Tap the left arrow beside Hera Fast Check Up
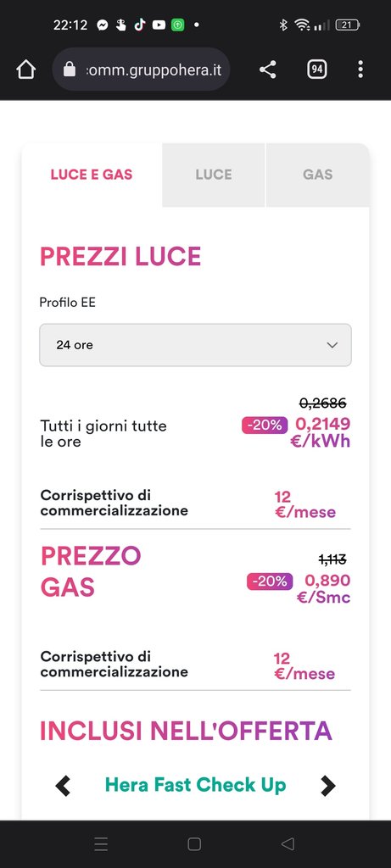The image size is (391, 868). click(x=63, y=786)
